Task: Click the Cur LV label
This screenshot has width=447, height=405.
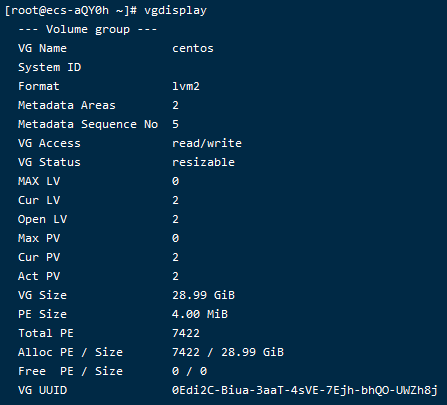Action: pos(39,200)
